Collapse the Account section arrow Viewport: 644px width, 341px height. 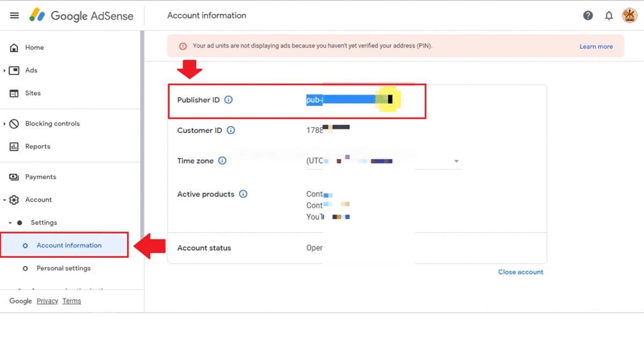click(4, 200)
